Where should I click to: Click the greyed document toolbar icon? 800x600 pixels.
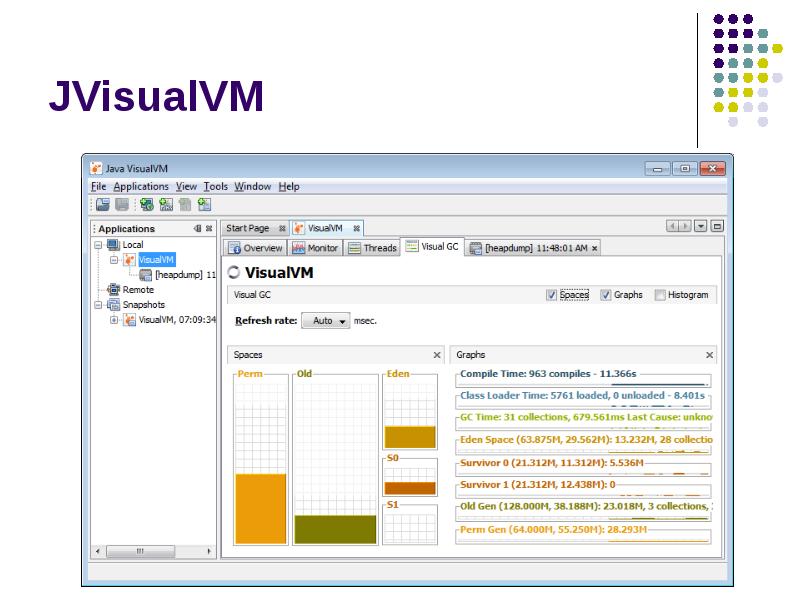coord(185,205)
